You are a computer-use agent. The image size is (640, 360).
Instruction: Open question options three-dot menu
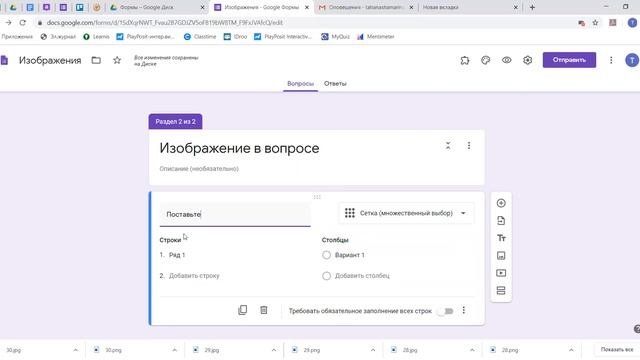pyautogui.click(x=464, y=311)
